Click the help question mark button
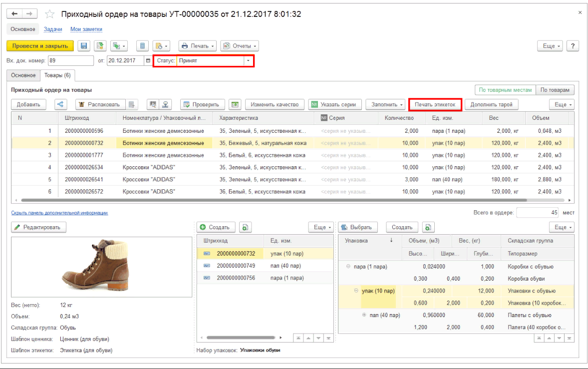The width and height of the screenshot is (588, 369). point(573,46)
